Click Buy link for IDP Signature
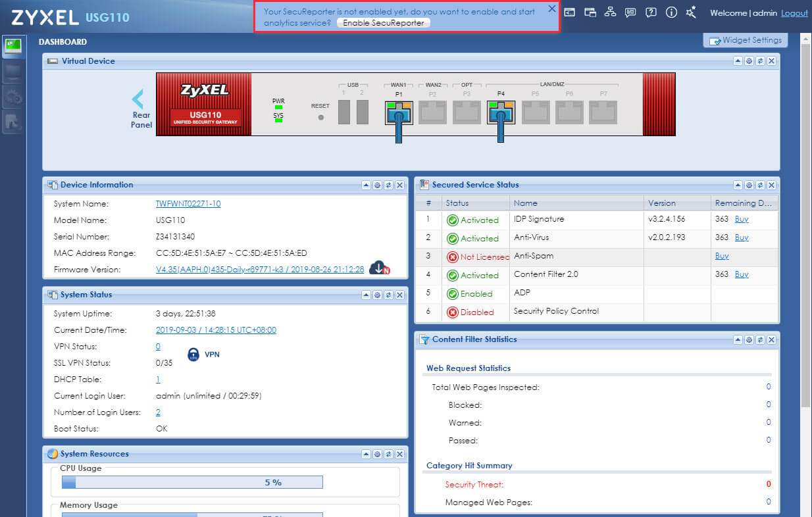The height and width of the screenshot is (517, 812). 742,219
